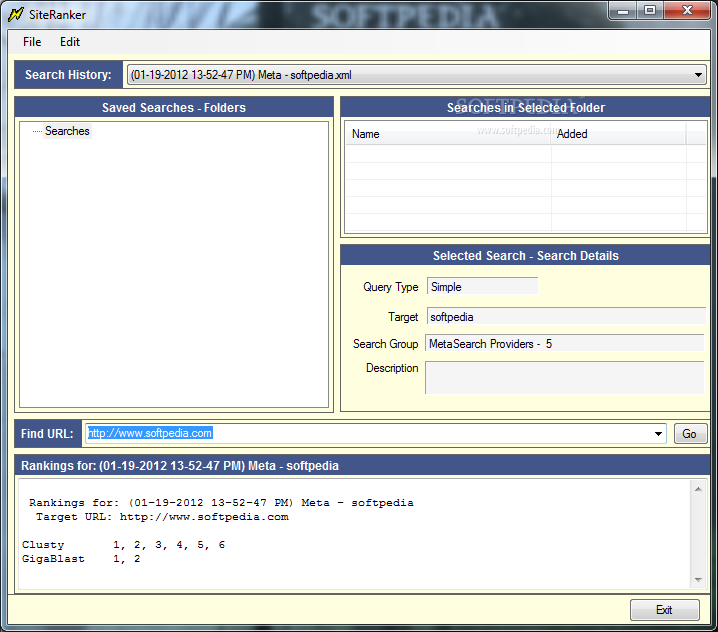Select the Searches tree node
Viewport: 718px width, 632px height.
(x=67, y=131)
